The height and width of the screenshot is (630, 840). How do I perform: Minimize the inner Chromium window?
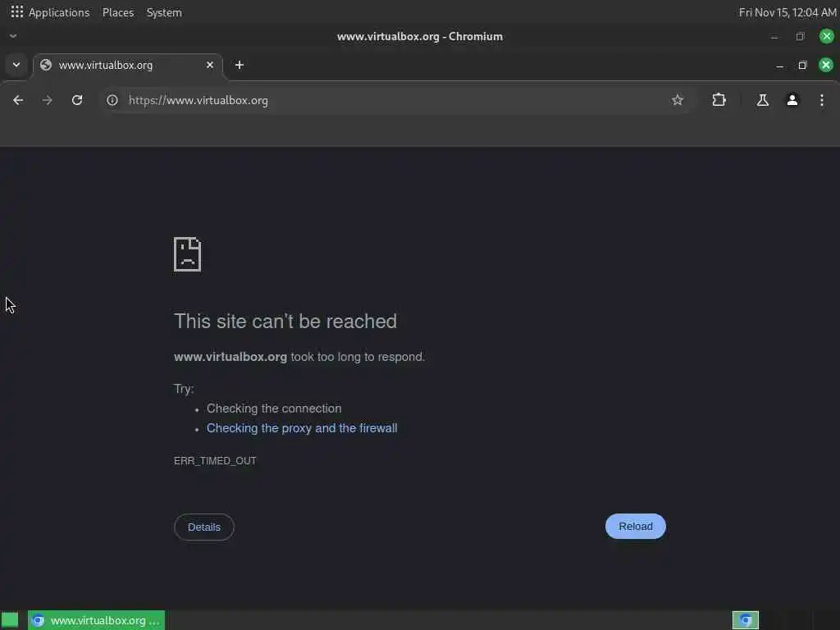779,66
